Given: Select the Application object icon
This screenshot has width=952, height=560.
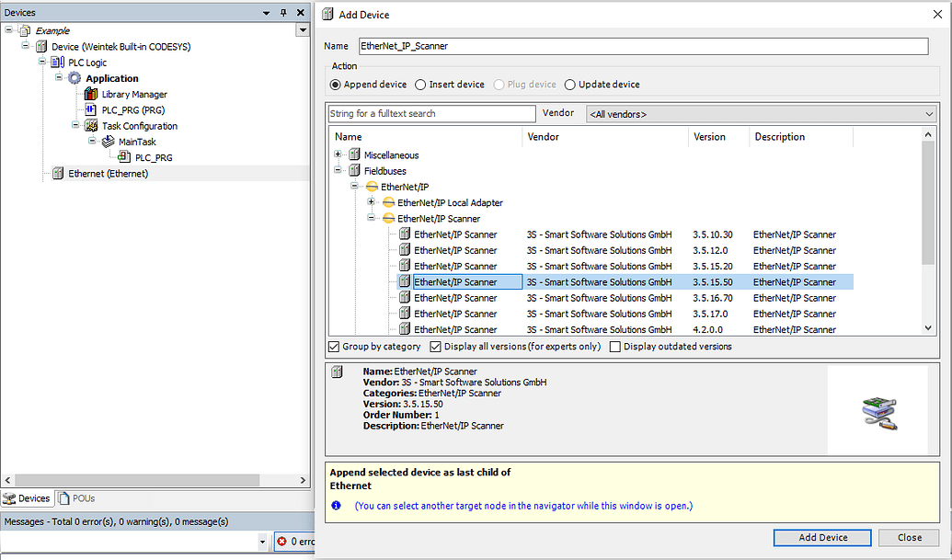Looking at the screenshot, I should click(74, 78).
